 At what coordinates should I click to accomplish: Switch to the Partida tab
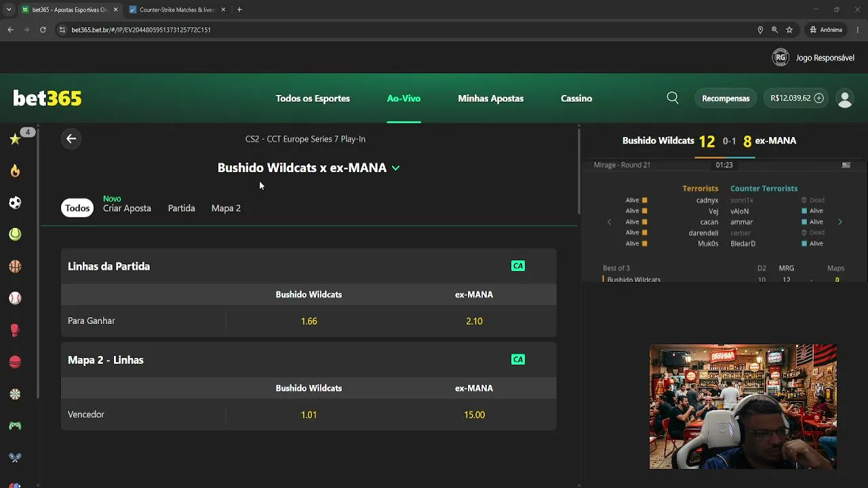click(x=181, y=208)
